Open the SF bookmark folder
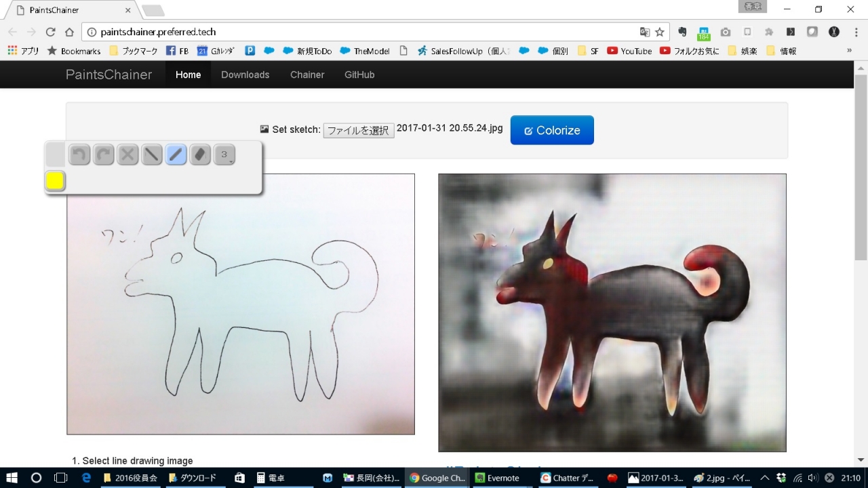 pyautogui.click(x=588, y=51)
